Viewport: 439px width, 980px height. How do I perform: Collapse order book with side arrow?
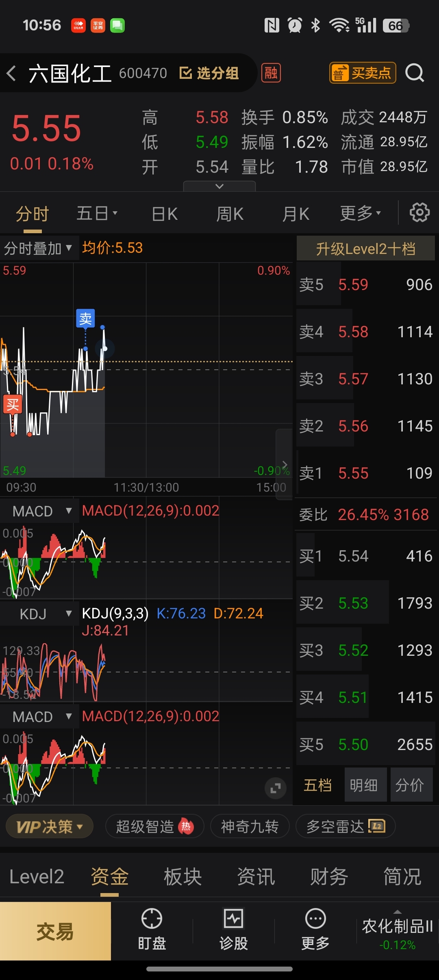(x=285, y=464)
